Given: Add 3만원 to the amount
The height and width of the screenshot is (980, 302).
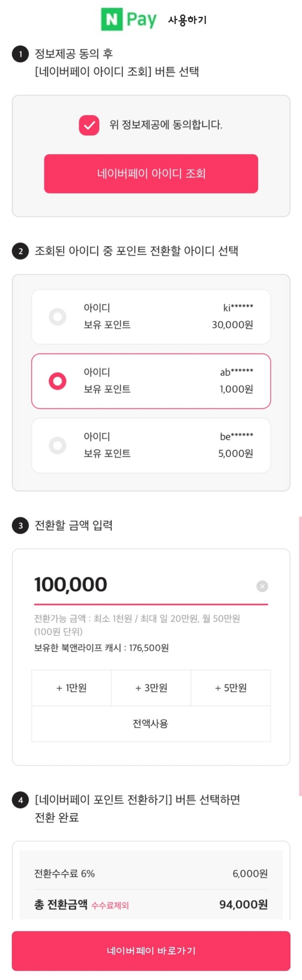Looking at the screenshot, I should (151, 688).
